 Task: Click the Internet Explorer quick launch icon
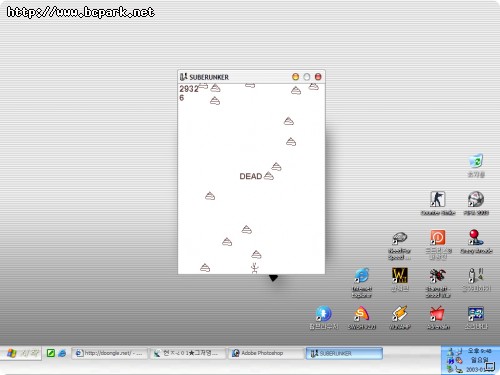pos(62,353)
